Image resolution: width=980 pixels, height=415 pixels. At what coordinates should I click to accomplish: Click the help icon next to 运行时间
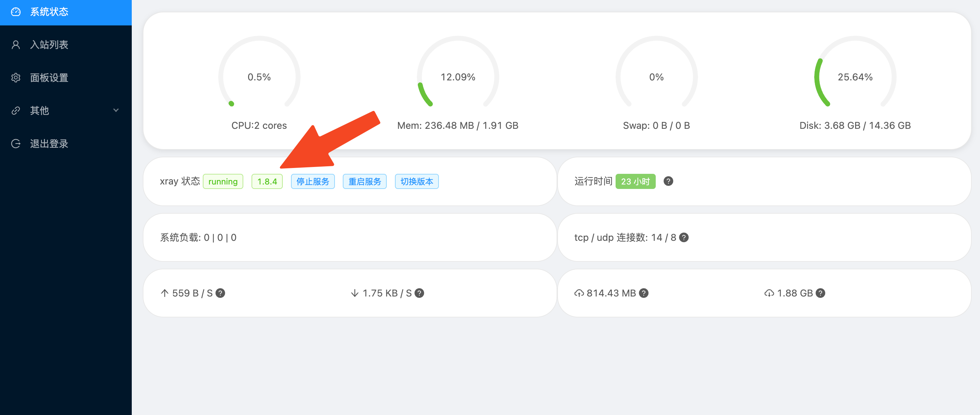click(x=668, y=181)
